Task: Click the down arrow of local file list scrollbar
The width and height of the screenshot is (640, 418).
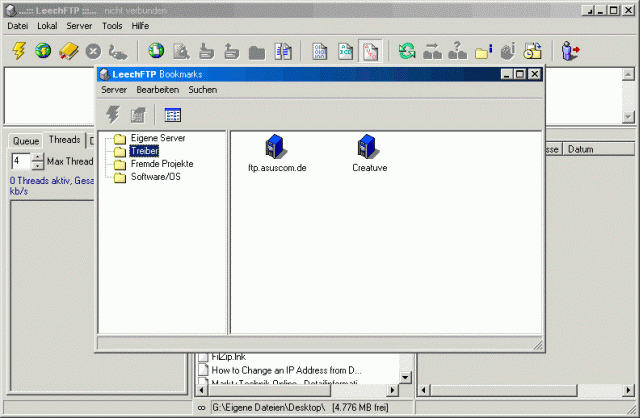Action: point(405,378)
